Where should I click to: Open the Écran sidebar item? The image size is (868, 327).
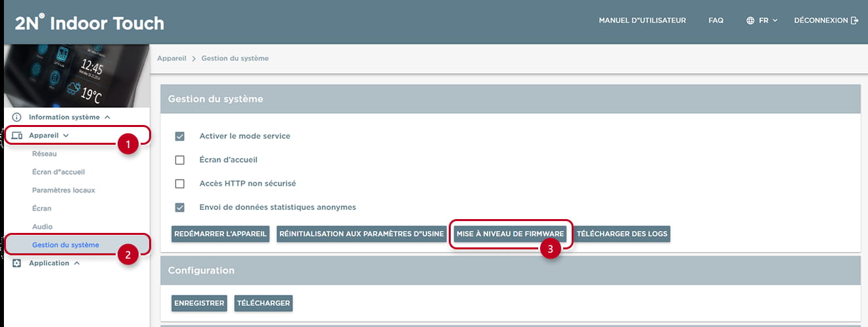[41, 209]
